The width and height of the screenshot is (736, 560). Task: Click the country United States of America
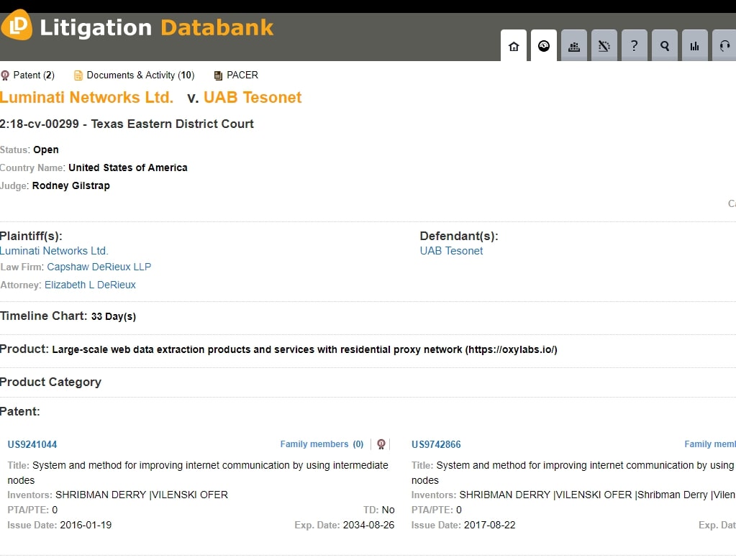(128, 167)
